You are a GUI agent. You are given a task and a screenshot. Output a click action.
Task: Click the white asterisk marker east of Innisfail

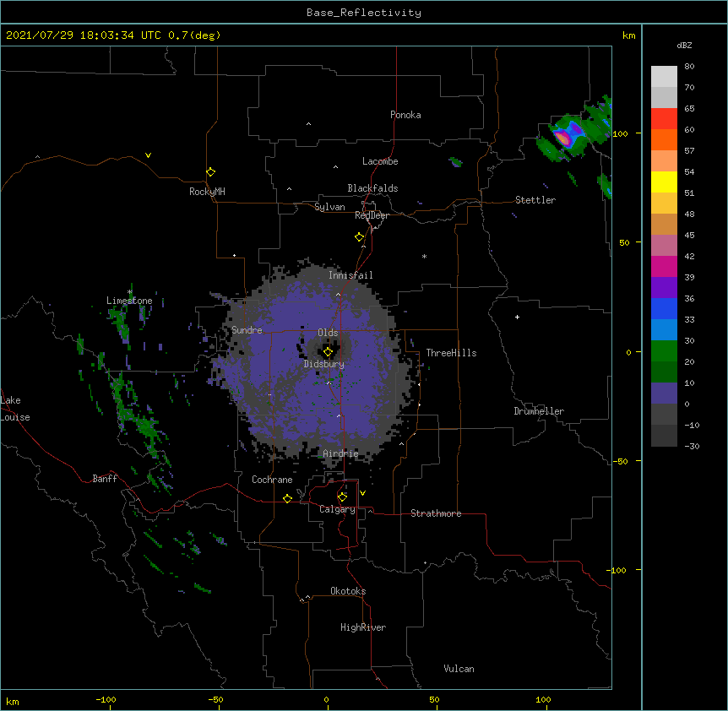pos(424,256)
